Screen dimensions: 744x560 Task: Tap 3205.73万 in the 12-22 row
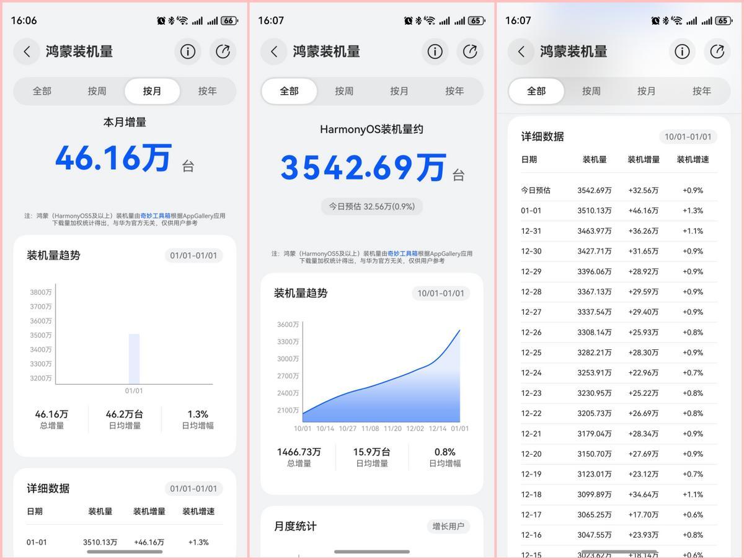594,413
